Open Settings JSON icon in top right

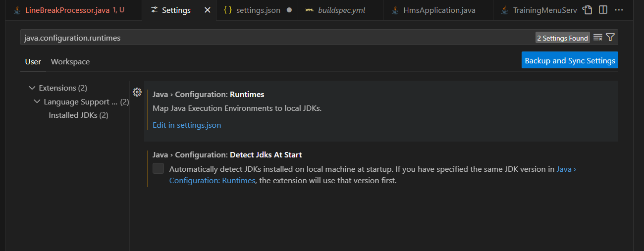coord(588,10)
